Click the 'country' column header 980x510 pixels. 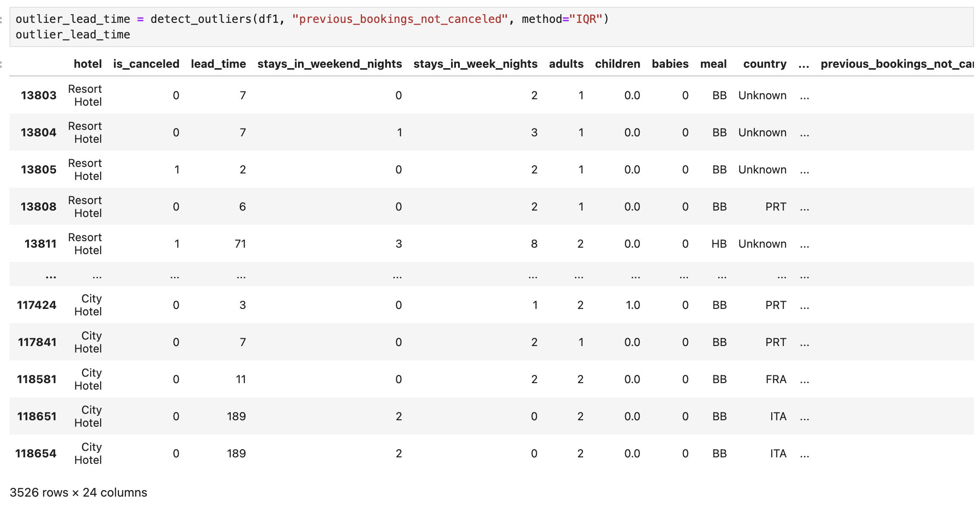[764, 64]
